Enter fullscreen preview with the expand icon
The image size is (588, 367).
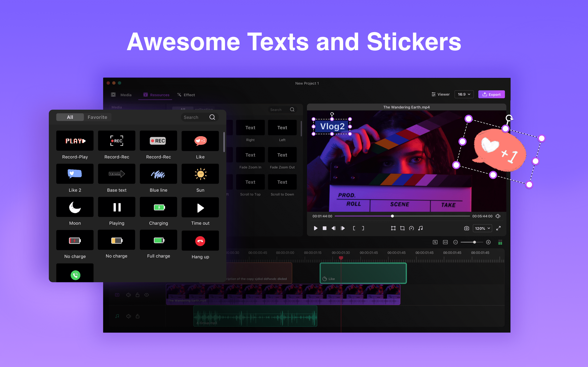(499, 228)
